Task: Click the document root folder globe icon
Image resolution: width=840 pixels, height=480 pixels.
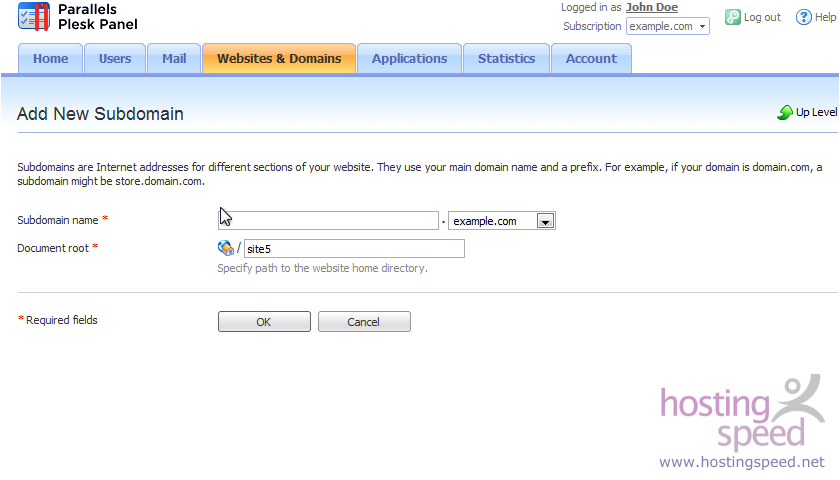Action: pyautogui.click(x=226, y=248)
